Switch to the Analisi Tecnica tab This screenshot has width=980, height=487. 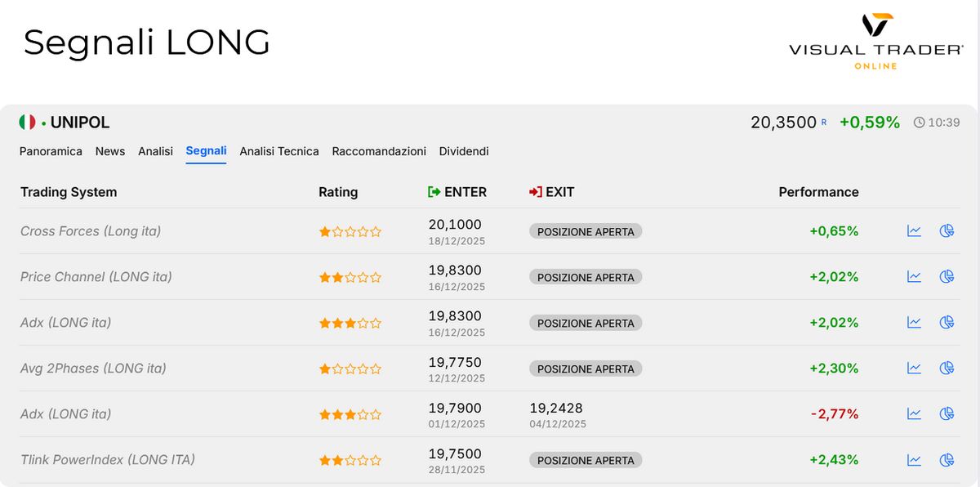(279, 151)
